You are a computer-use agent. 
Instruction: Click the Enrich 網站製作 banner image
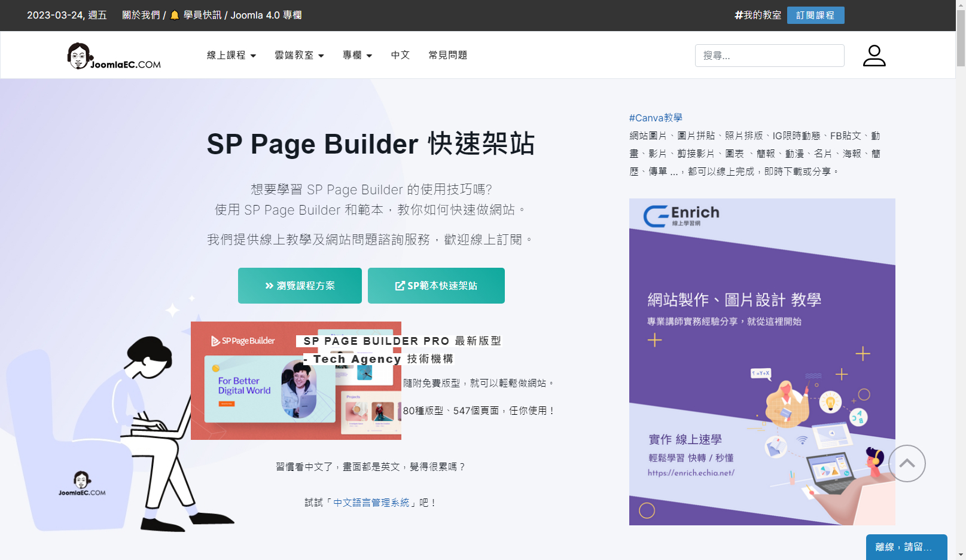pos(762,362)
